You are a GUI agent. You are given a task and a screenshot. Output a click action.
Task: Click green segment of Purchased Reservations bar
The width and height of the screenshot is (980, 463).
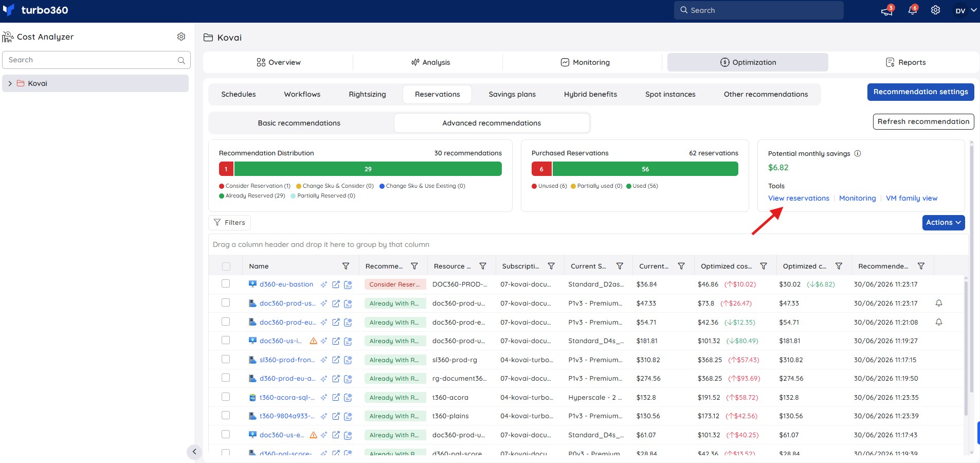[645, 169]
